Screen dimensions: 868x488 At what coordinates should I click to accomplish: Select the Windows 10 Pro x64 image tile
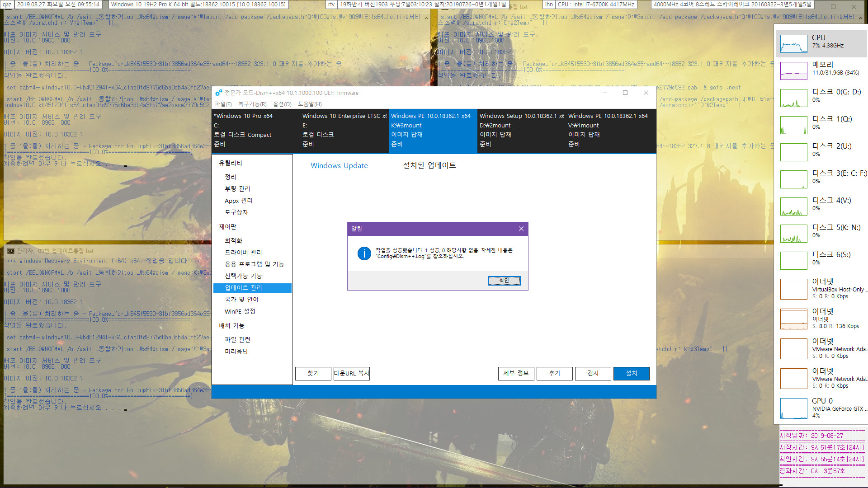click(x=256, y=130)
